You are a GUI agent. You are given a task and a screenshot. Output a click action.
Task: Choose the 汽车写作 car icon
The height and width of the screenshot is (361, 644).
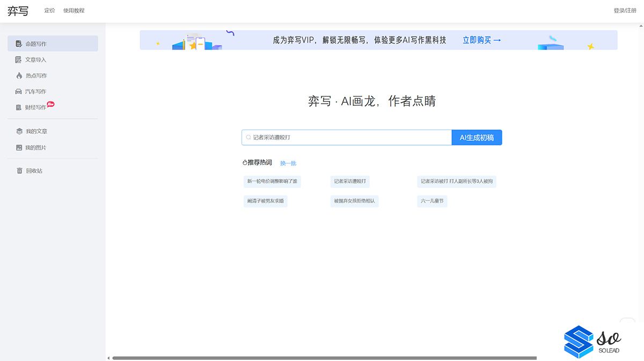pyautogui.click(x=19, y=91)
